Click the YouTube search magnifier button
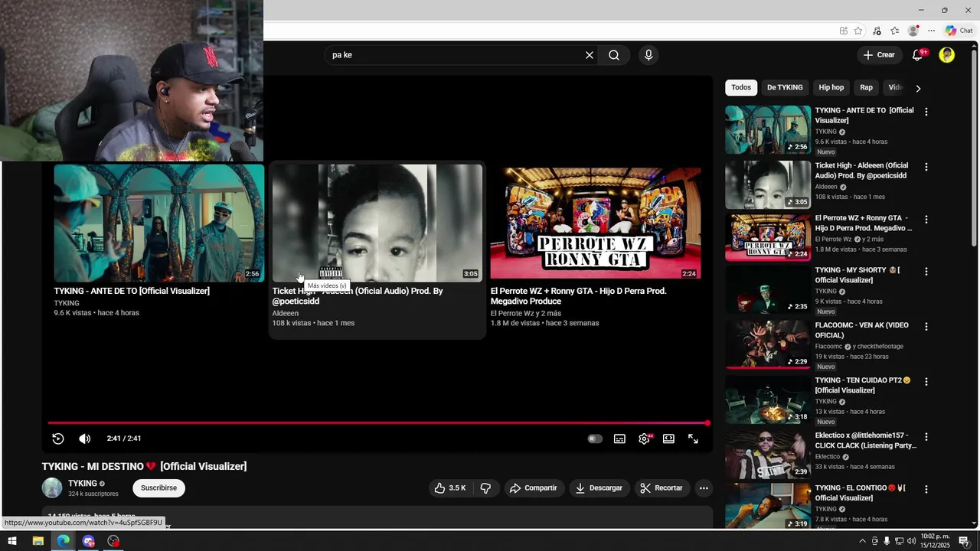 pos(614,55)
